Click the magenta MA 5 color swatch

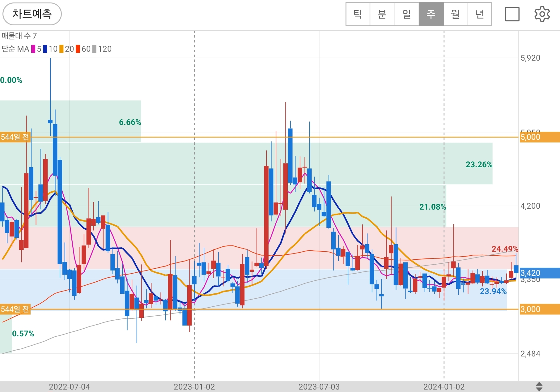pyautogui.click(x=33, y=49)
